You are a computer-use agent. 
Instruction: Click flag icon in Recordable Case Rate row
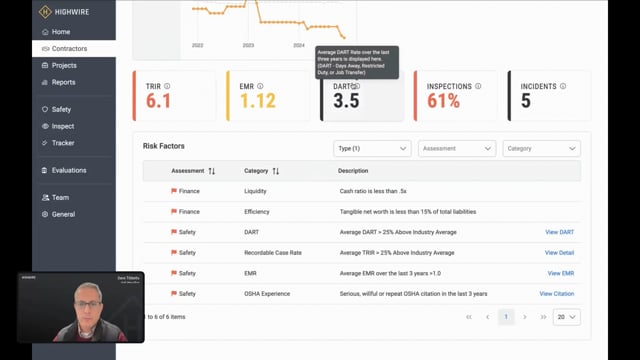173,252
